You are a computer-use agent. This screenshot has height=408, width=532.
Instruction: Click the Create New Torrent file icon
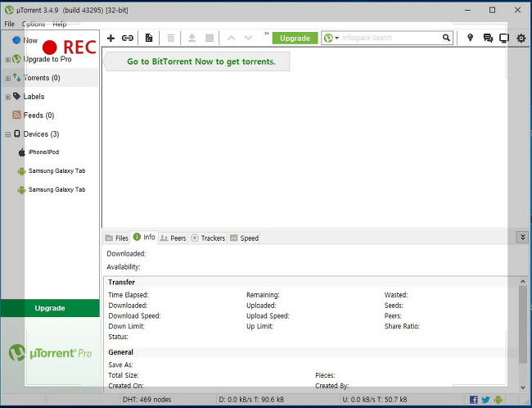pyautogui.click(x=149, y=38)
